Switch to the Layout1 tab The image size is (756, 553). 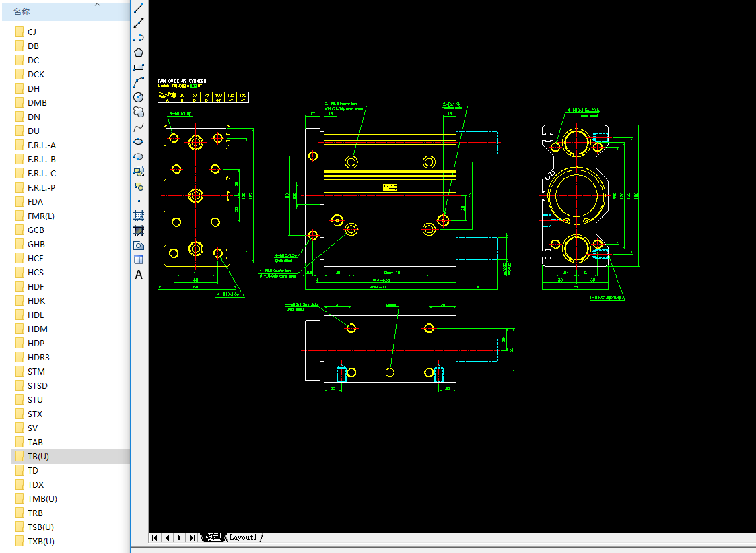[x=243, y=537]
